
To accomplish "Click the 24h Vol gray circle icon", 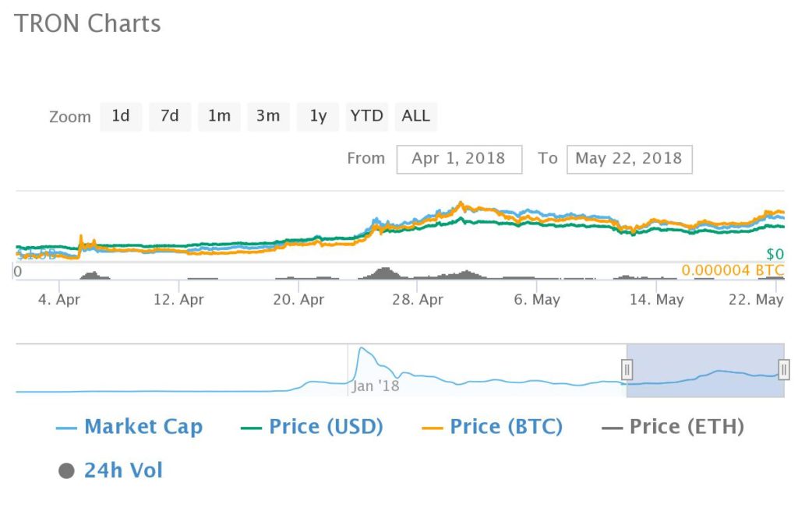I will click(x=67, y=471).
